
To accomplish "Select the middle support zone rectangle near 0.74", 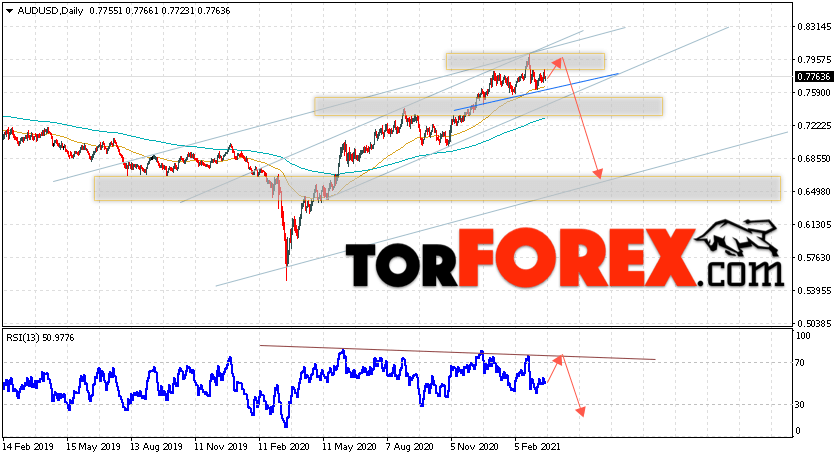I will [x=488, y=106].
